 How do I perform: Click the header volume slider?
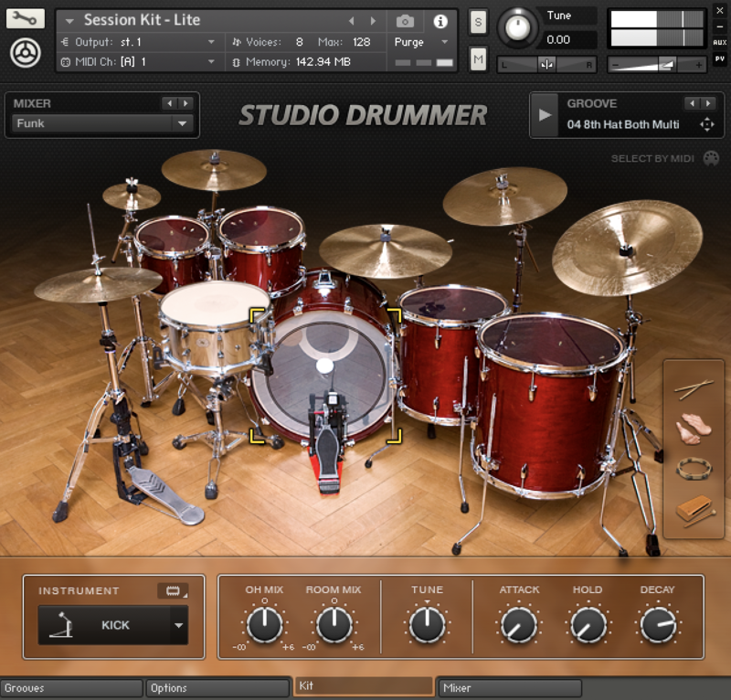[657, 65]
